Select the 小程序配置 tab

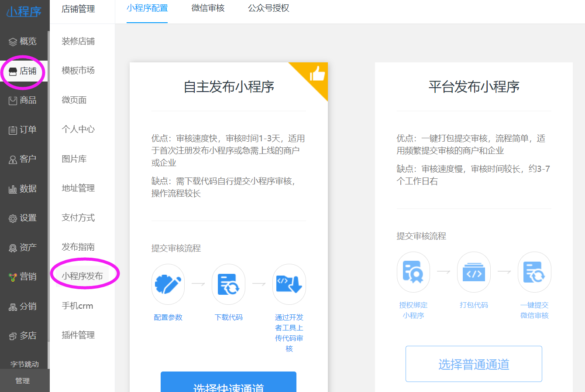147,8
